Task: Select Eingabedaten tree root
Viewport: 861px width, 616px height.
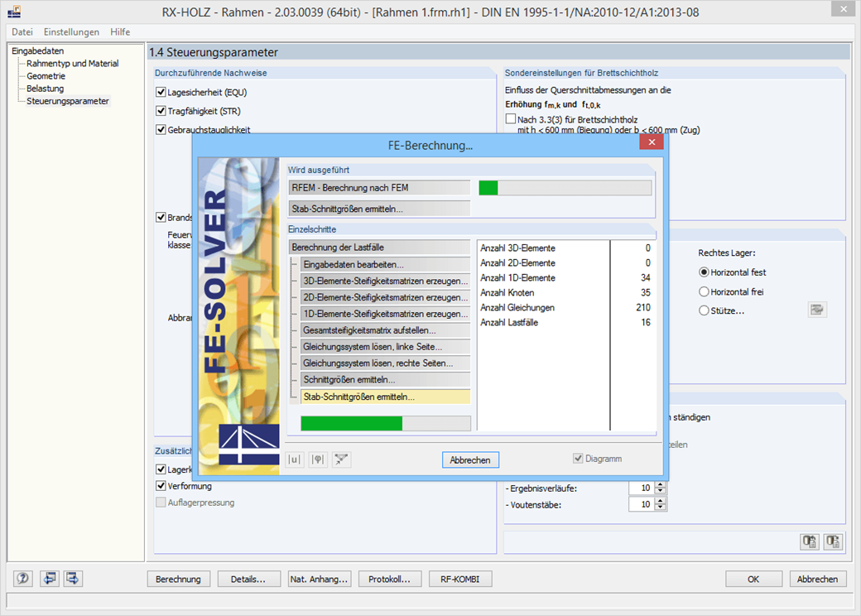Action: point(38,51)
